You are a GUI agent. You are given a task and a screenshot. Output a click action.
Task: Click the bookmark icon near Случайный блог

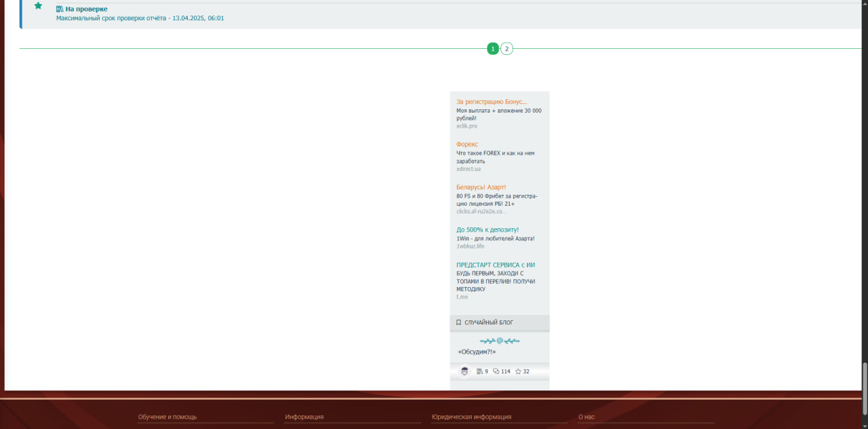(459, 322)
